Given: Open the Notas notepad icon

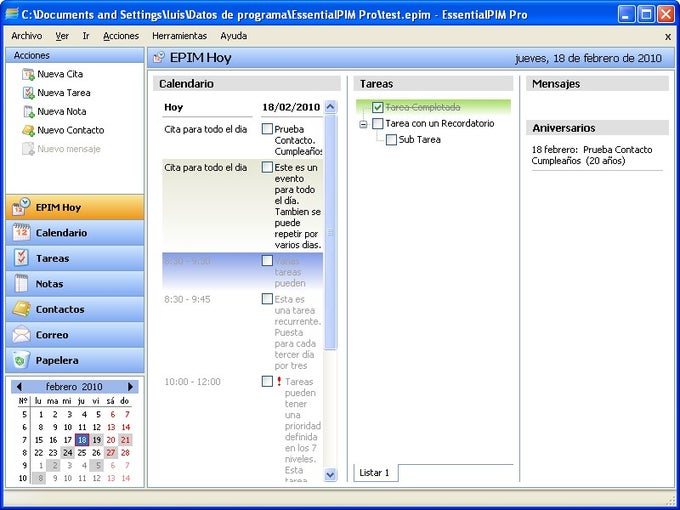Looking at the screenshot, I should coord(21,284).
